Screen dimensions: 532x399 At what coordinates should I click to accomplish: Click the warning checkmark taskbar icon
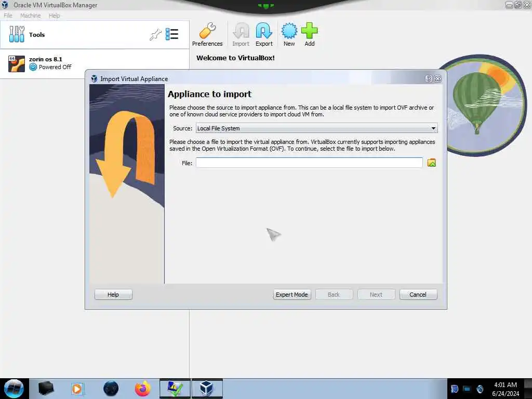point(175,389)
